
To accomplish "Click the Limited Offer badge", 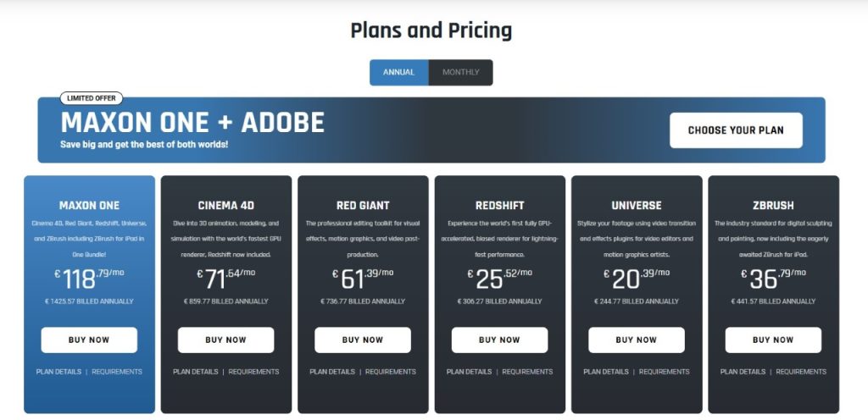I will 92,98.
